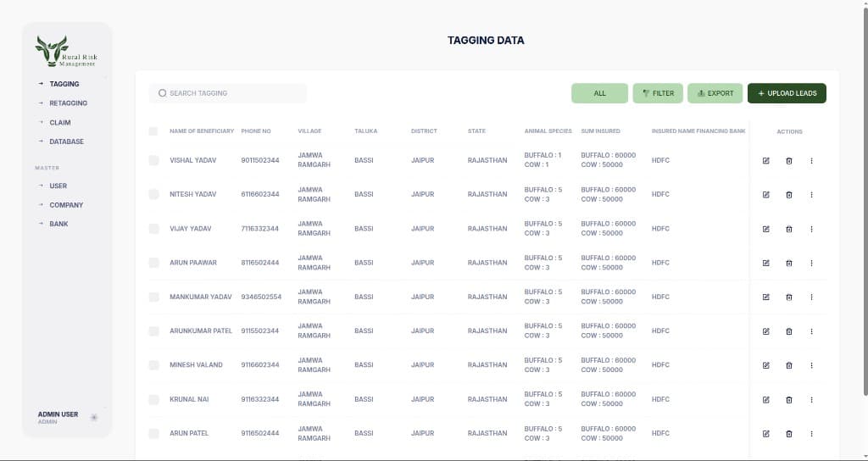
Task: Focus the Search Tagging field
Action: pos(227,93)
